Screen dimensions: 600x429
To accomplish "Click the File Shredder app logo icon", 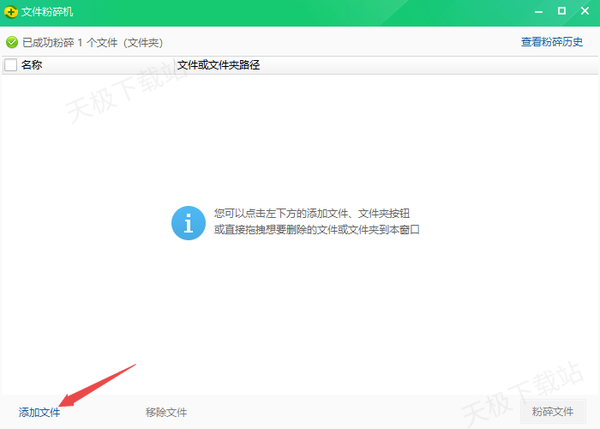I will (x=11, y=13).
